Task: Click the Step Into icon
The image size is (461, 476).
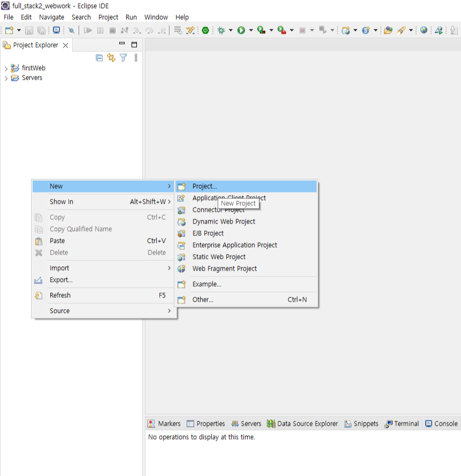Action: pos(137,30)
